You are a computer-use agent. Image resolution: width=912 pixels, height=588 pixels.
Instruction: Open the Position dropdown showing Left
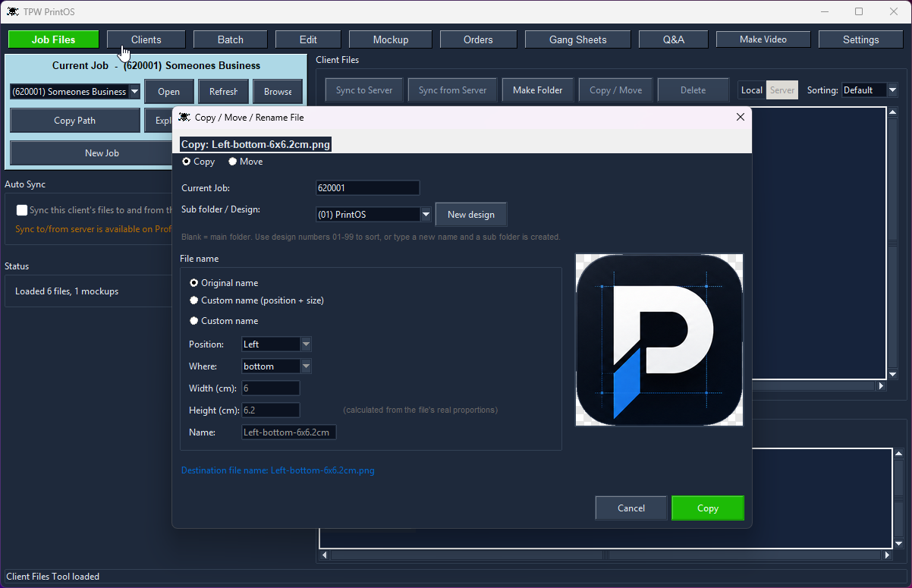(x=306, y=344)
